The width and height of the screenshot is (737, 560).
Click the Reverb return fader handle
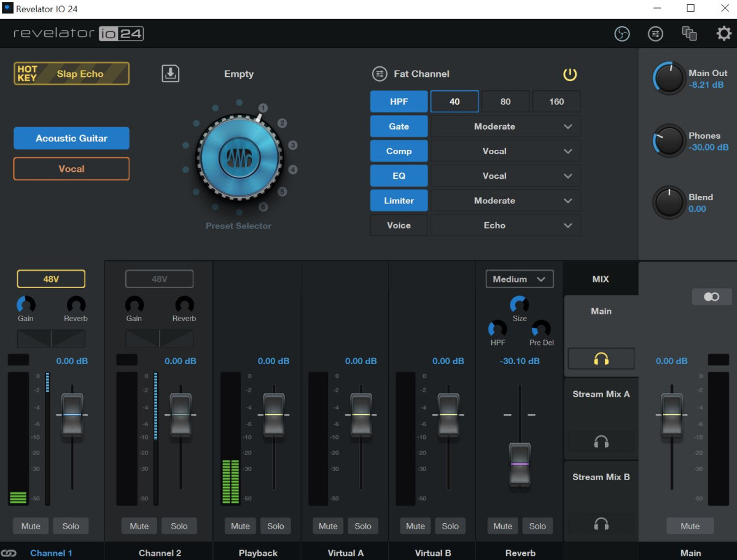tap(520, 464)
